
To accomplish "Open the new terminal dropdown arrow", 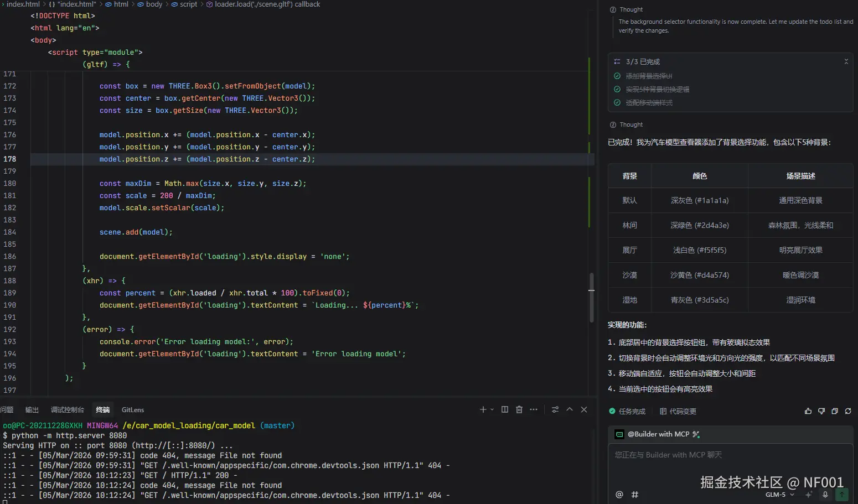I will click(492, 409).
